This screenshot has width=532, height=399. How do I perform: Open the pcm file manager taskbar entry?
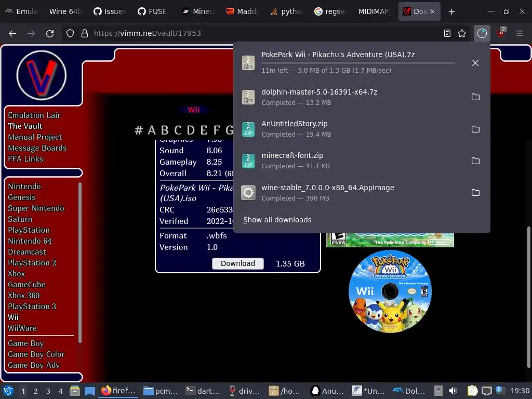pyautogui.click(x=161, y=391)
